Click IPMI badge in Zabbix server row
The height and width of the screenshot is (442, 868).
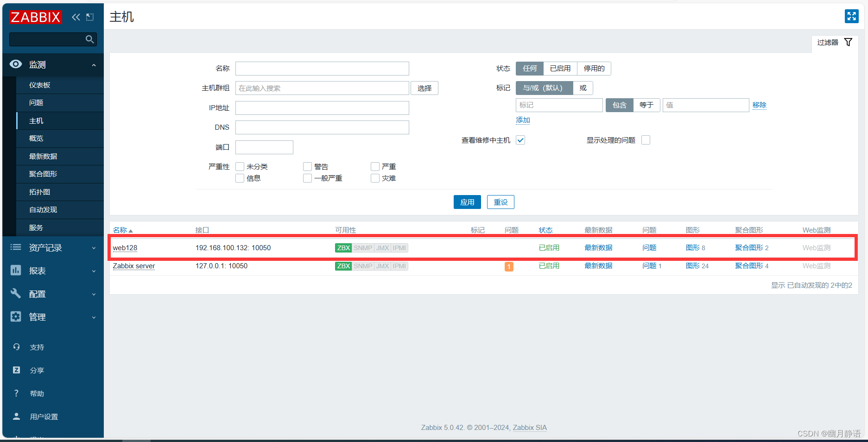399,266
